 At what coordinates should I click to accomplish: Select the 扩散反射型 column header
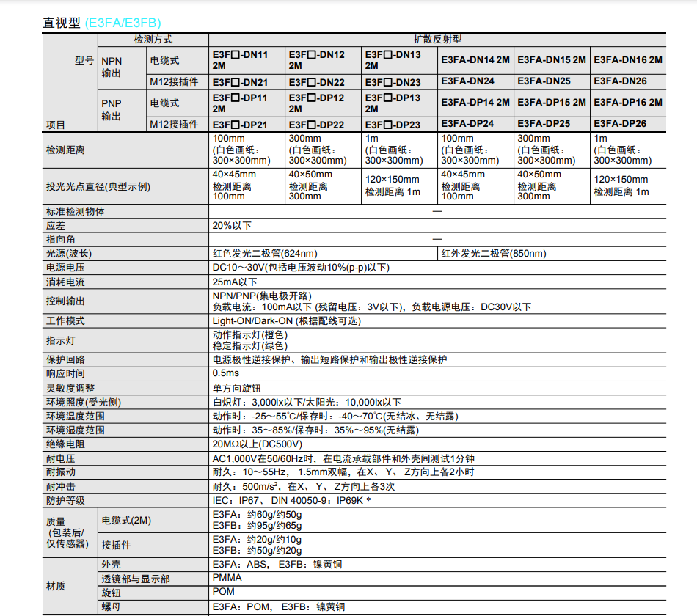[437, 40]
